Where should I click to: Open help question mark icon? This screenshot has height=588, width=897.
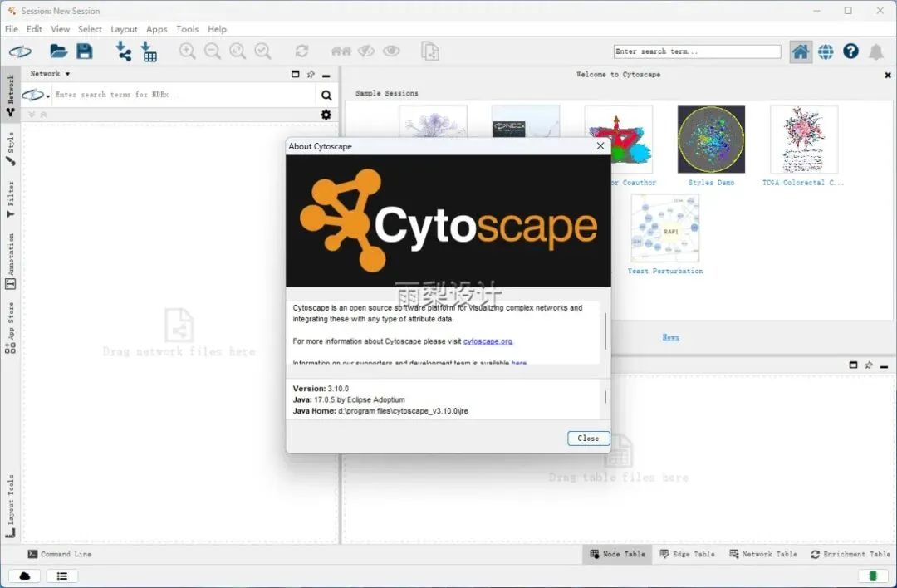point(850,51)
